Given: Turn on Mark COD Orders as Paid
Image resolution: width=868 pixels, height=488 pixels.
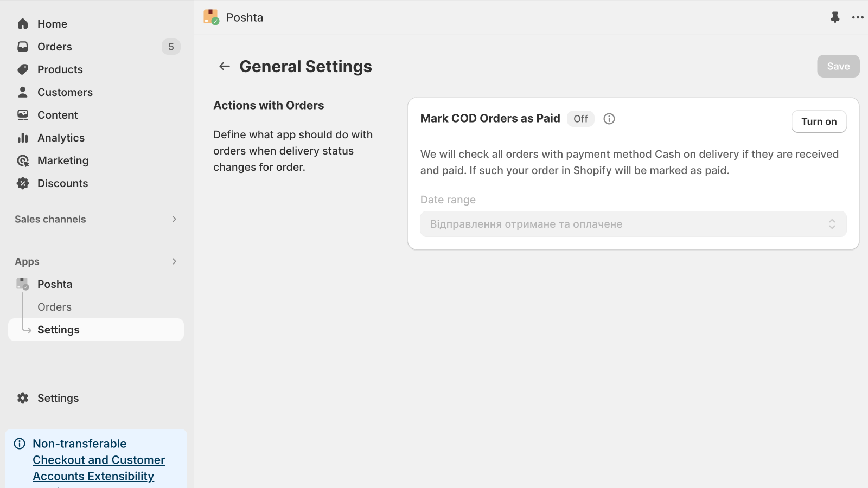Looking at the screenshot, I should click(819, 121).
